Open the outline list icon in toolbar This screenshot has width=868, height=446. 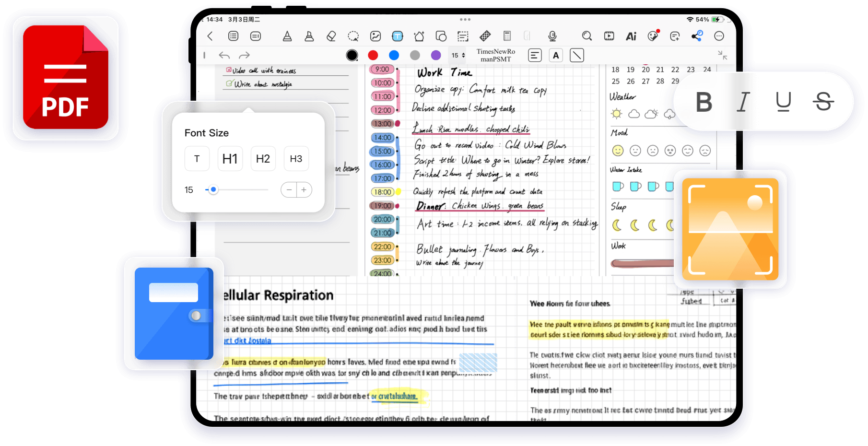pyautogui.click(x=234, y=36)
